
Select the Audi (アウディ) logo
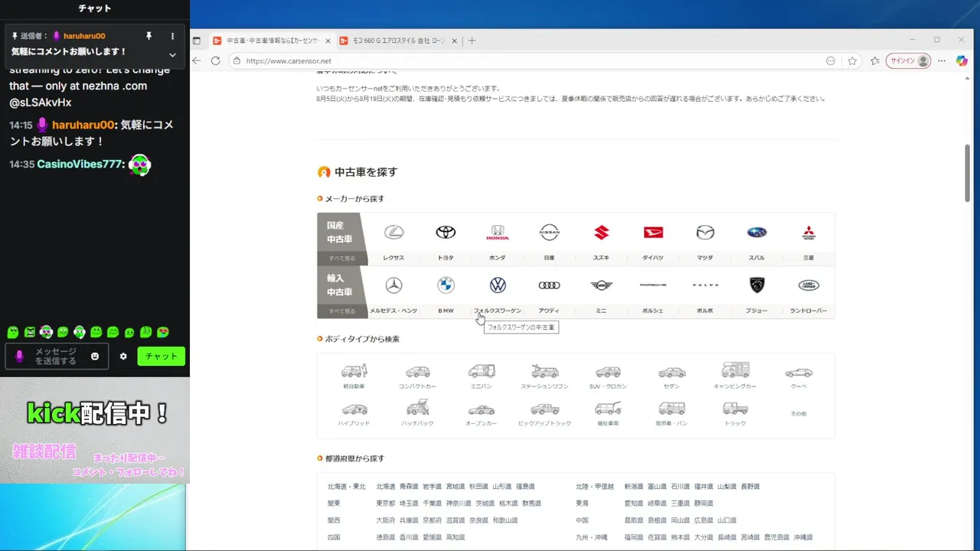coord(549,285)
